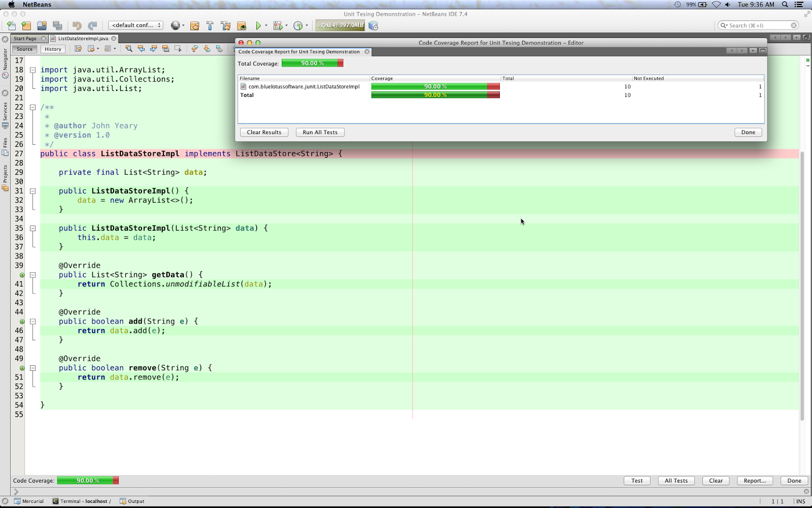Viewport: 812px width, 508px height.
Task: Click Run All Tests in coverage report
Action: click(320, 132)
